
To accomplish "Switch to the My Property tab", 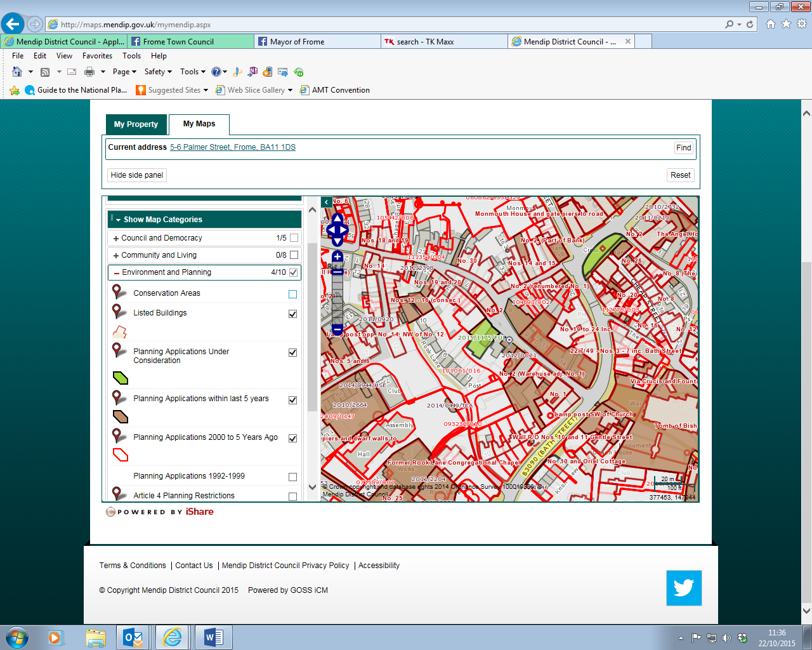I will tap(136, 124).
